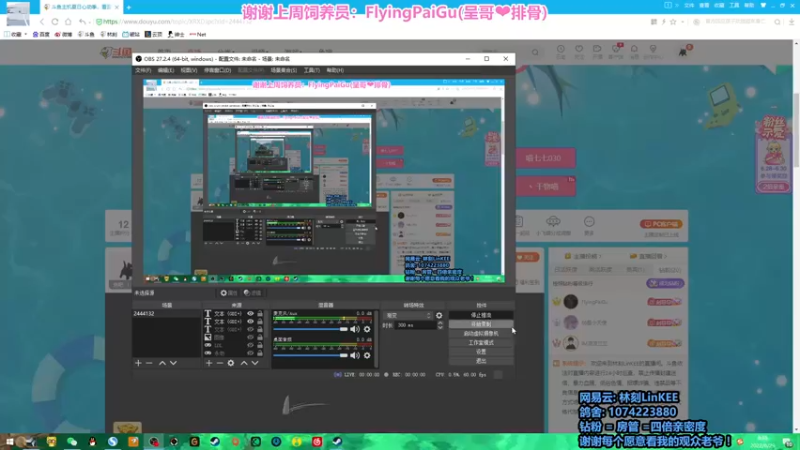The width and height of the screenshot is (800, 450).
Task: Toggle visibility of the LOL source
Action: point(250,345)
